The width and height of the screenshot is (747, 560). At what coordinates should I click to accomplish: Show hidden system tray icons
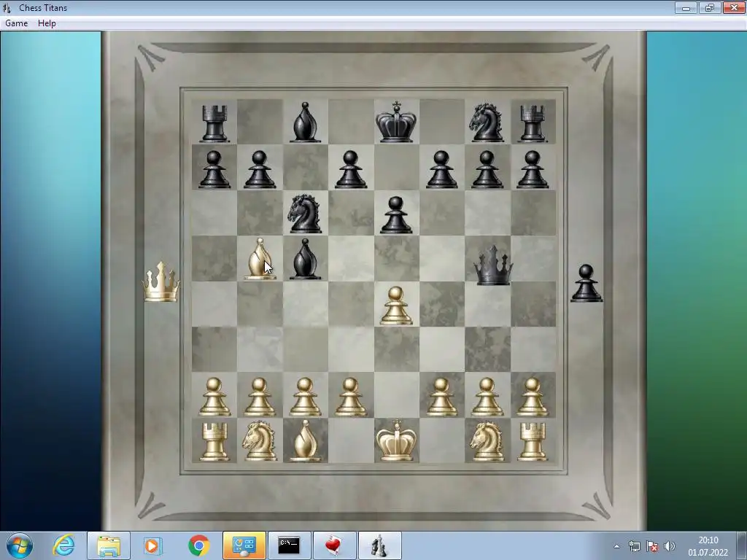click(616, 547)
